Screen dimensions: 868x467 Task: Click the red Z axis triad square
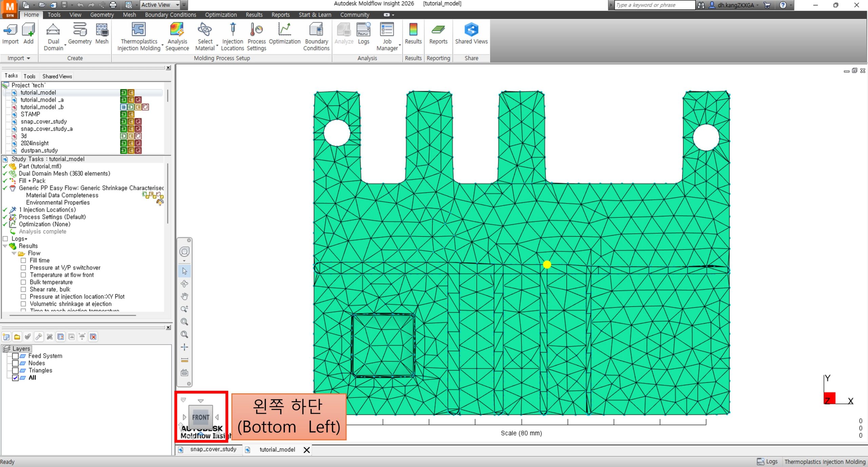(x=829, y=398)
